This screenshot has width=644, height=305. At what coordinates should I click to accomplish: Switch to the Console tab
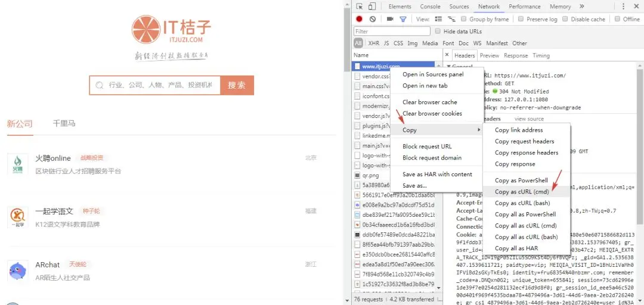430,6
